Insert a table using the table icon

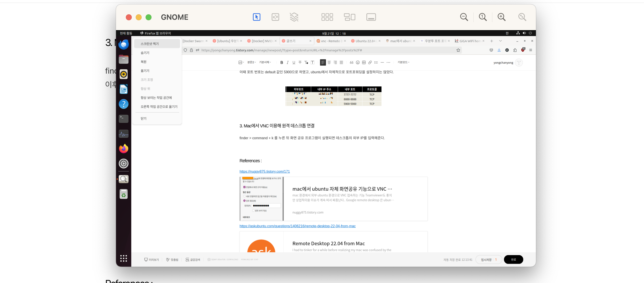[364, 62]
